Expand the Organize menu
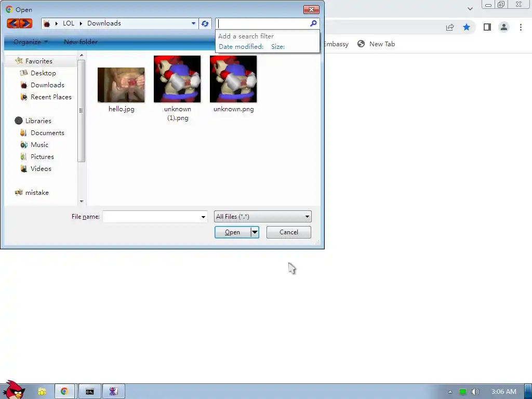The image size is (532, 399). point(31,42)
